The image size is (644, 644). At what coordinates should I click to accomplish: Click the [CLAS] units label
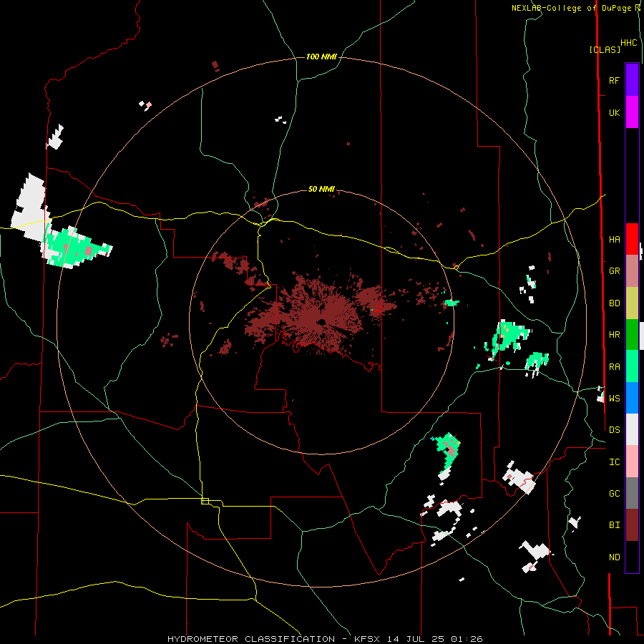coord(605,50)
